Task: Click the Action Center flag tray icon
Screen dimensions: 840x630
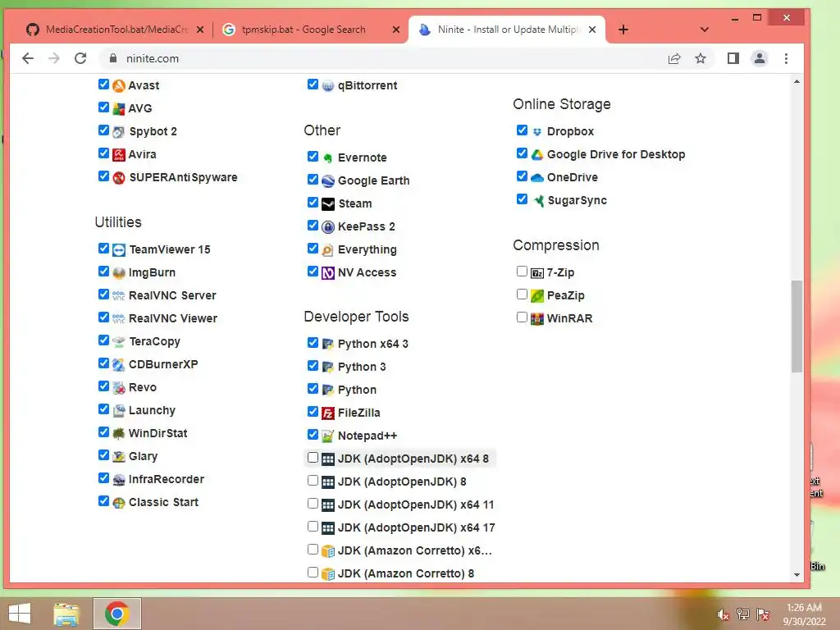Action: pos(763,614)
